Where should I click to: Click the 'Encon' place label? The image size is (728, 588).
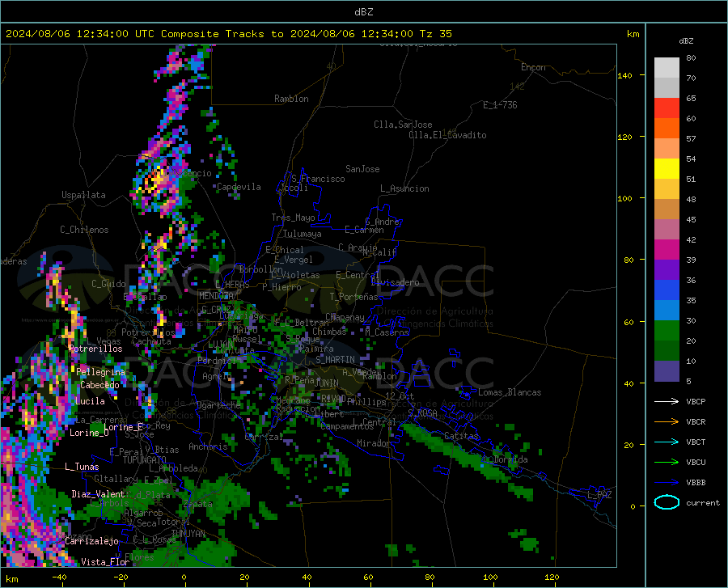tap(533, 67)
